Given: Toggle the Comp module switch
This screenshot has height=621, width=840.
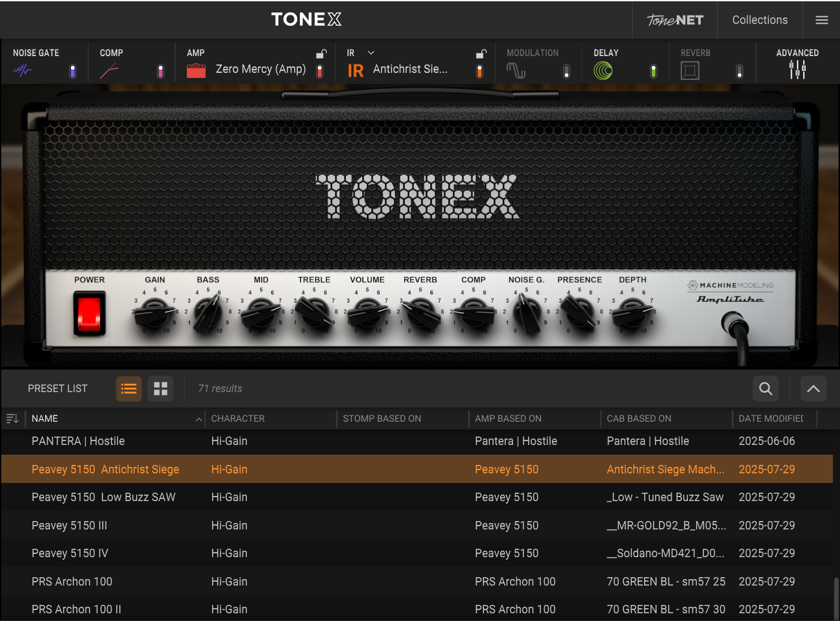Looking at the screenshot, I should [161, 71].
